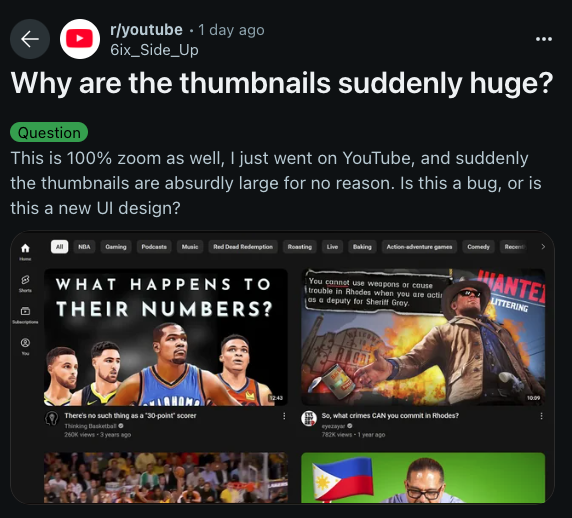Click the green Question flair tag
This screenshot has height=518, width=572.
tap(49, 132)
